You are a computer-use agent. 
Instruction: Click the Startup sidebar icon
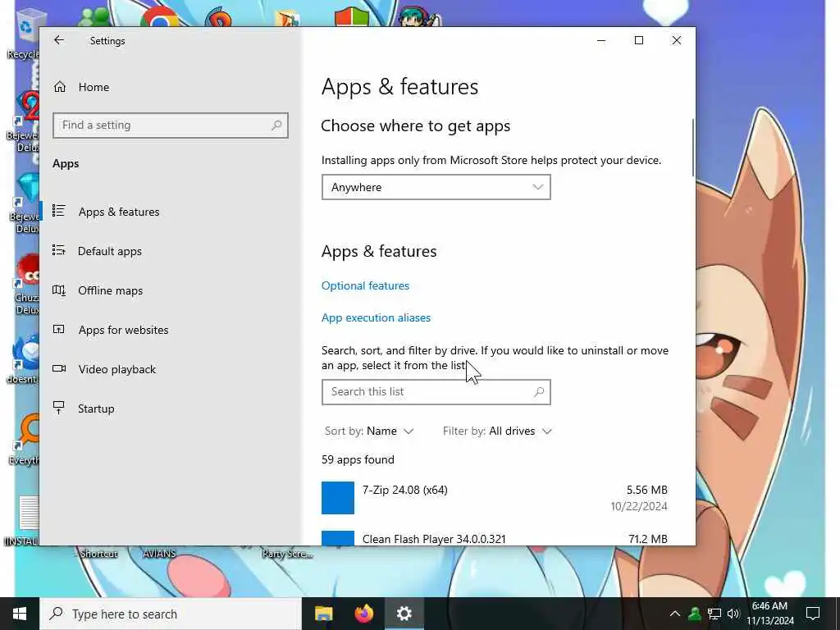pos(59,408)
